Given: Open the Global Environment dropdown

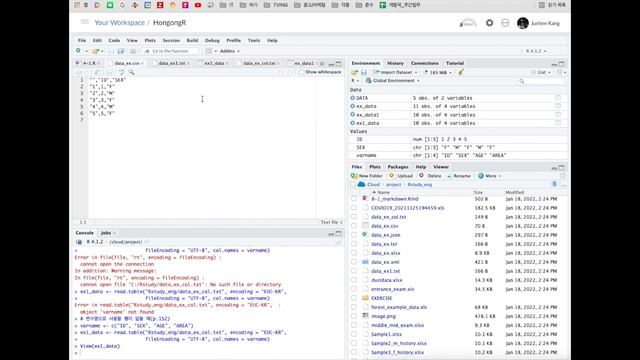Looking at the screenshot, I should pos(392,80).
